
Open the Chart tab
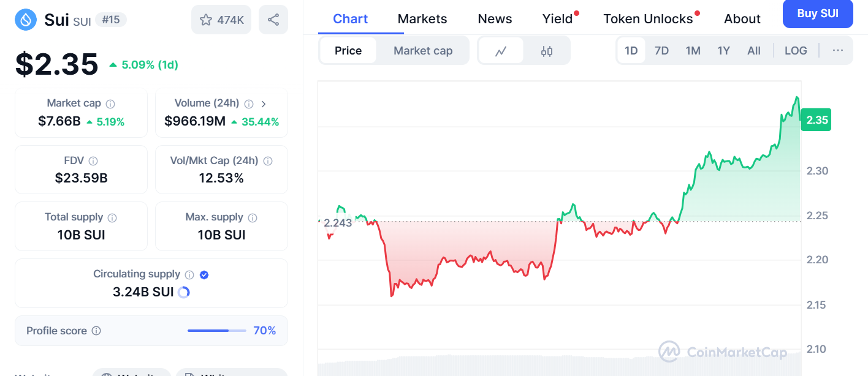coord(350,19)
